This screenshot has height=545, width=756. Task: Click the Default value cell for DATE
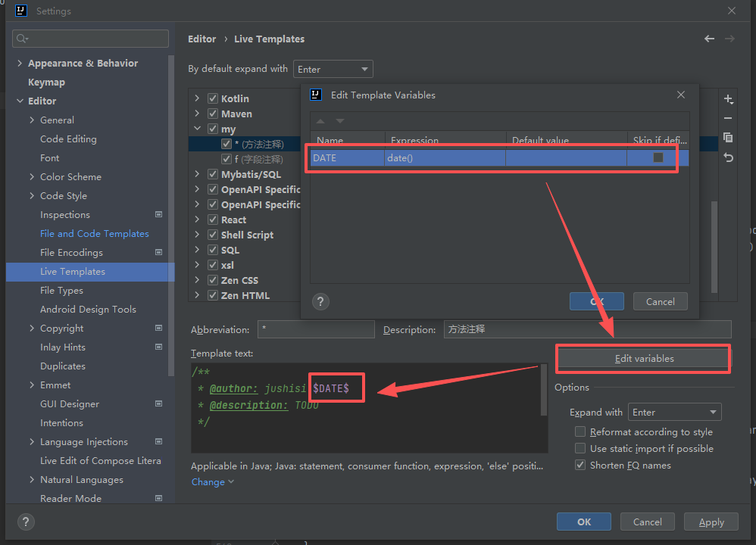click(566, 158)
